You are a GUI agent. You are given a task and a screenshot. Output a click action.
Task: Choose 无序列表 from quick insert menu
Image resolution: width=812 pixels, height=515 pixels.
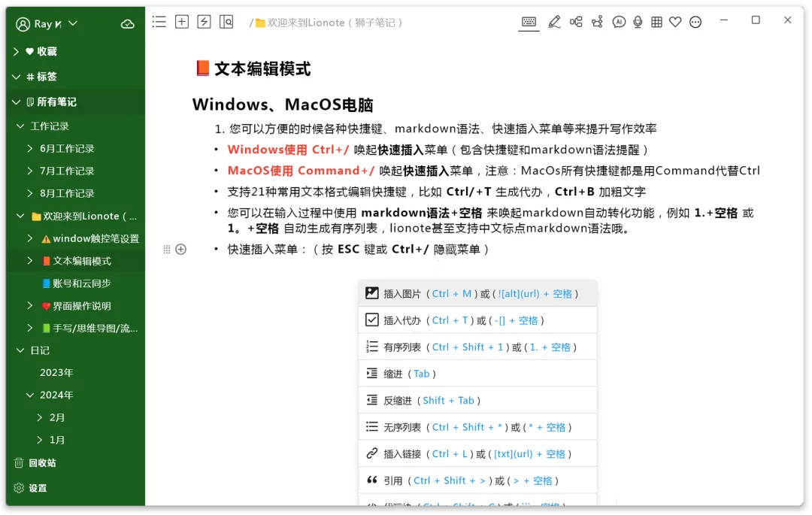pyautogui.click(x=477, y=427)
